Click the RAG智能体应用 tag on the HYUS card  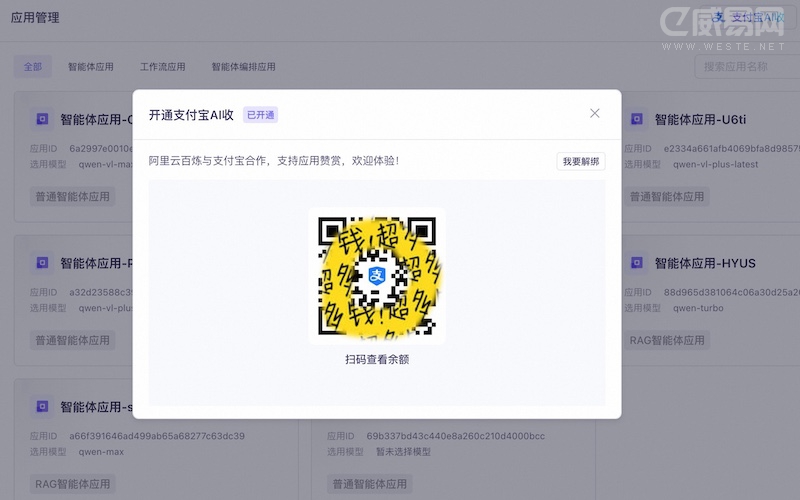click(x=667, y=340)
